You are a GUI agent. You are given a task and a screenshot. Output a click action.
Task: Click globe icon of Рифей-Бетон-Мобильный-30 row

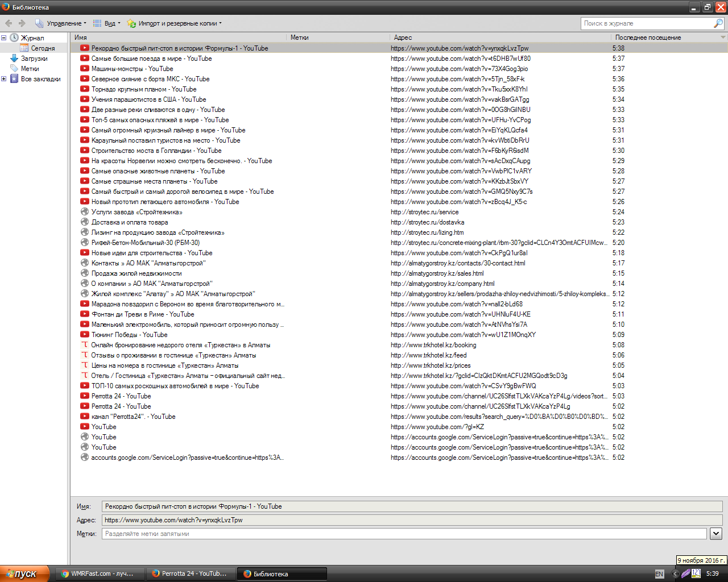[85, 243]
